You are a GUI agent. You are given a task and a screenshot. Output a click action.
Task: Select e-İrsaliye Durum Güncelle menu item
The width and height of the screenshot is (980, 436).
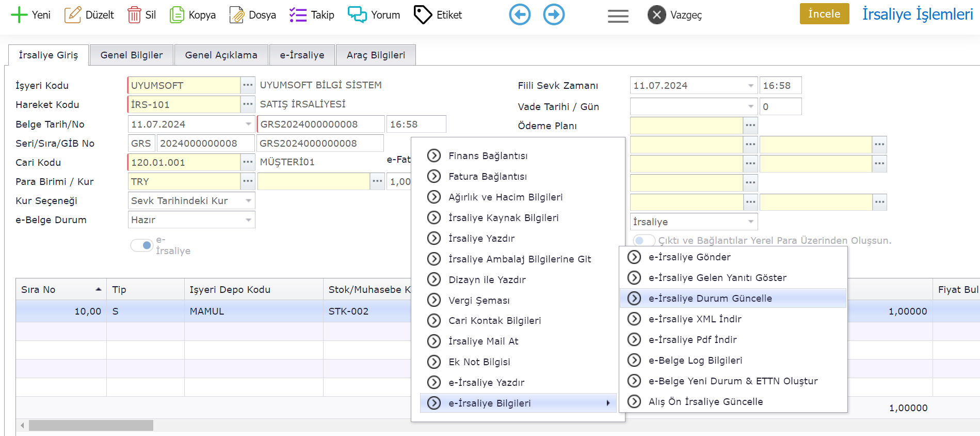(733, 298)
